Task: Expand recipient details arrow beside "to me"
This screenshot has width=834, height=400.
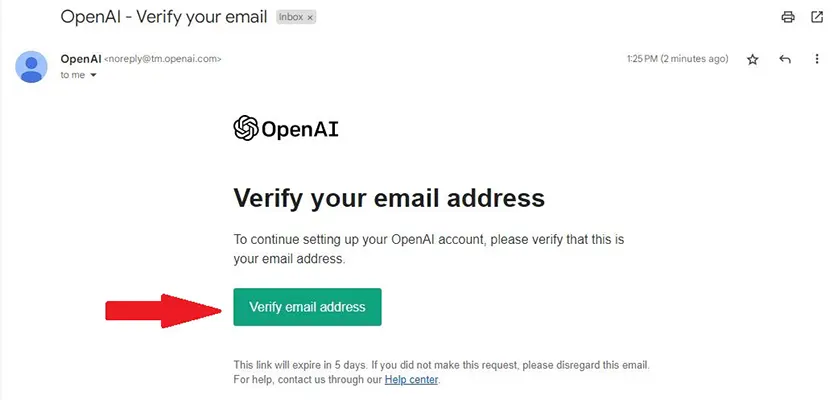Action: [94, 76]
